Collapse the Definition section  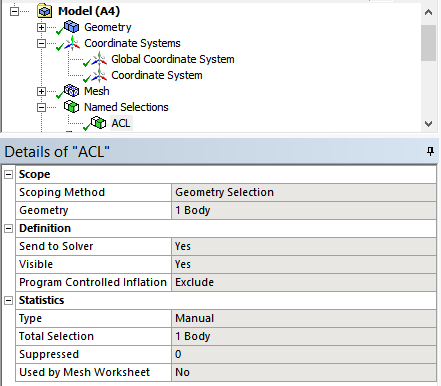(x=8, y=228)
